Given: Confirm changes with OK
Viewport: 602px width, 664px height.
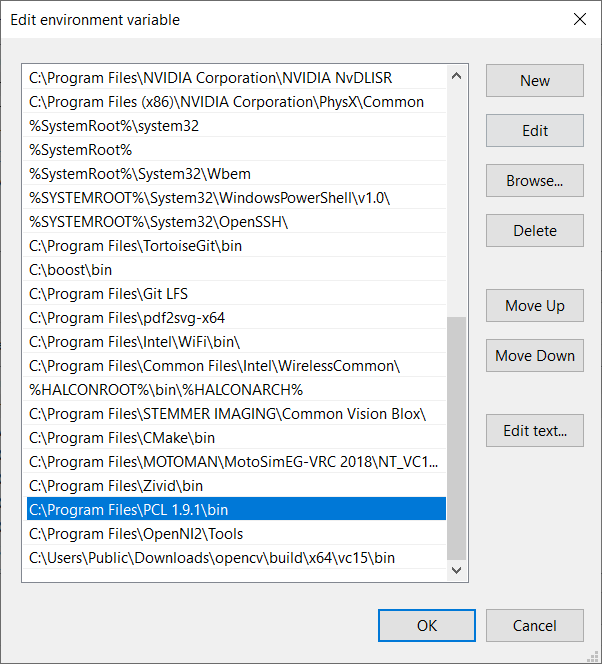Looking at the screenshot, I should pos(427,625).
